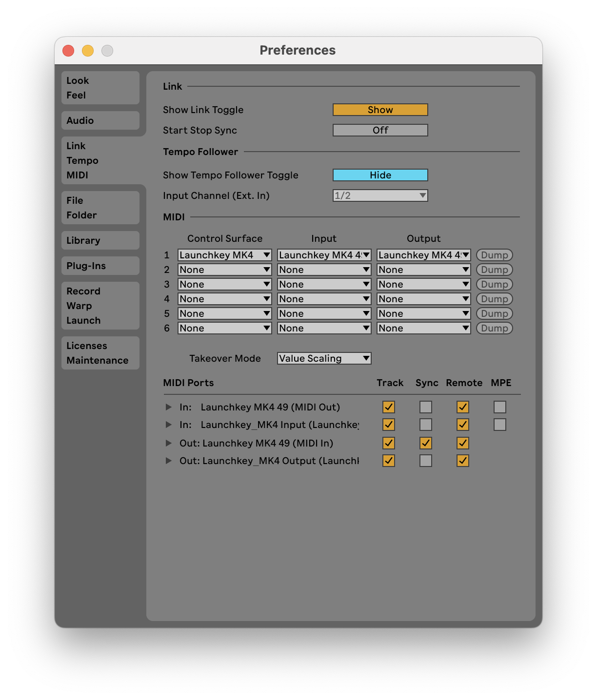Enable Sync for In: Launchkey_MK4 Input
This screenshot has width=597, height=700.
coord(426,425)
